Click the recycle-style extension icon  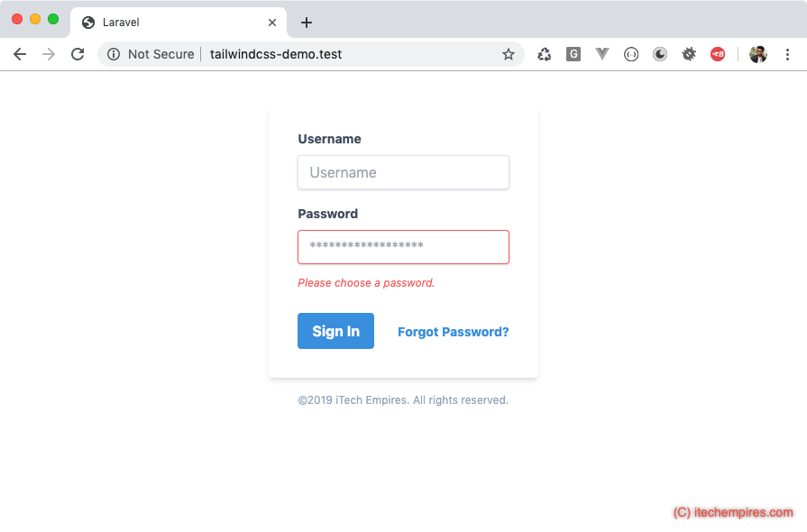[x=545, y=54]
